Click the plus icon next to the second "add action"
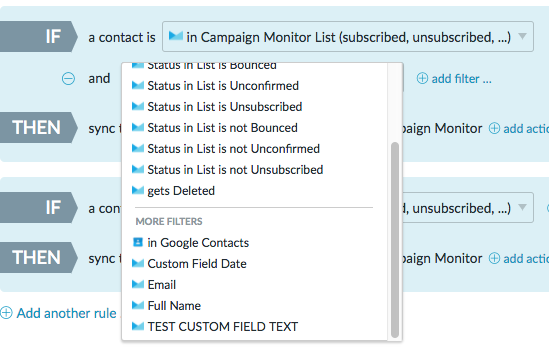The image size is (549, 360). pos(494,258)
